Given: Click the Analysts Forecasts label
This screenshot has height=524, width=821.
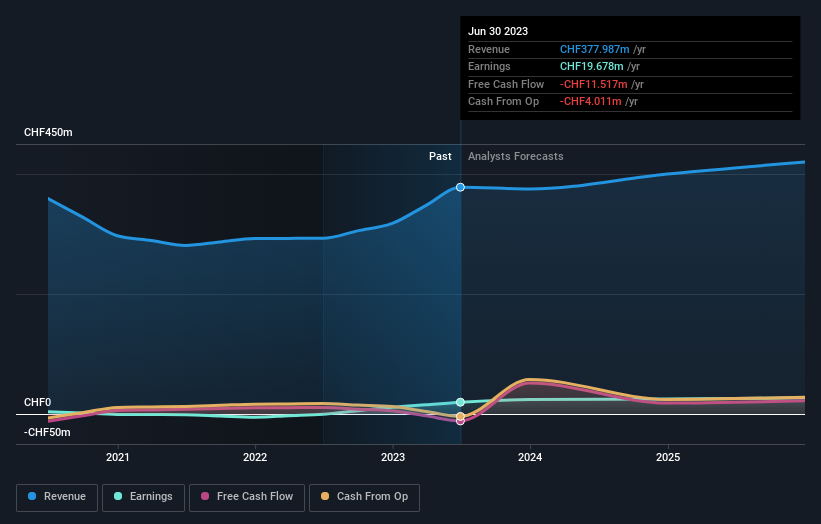Looking at the screenshot, I should pyautogui.click(x=516, y=157).
